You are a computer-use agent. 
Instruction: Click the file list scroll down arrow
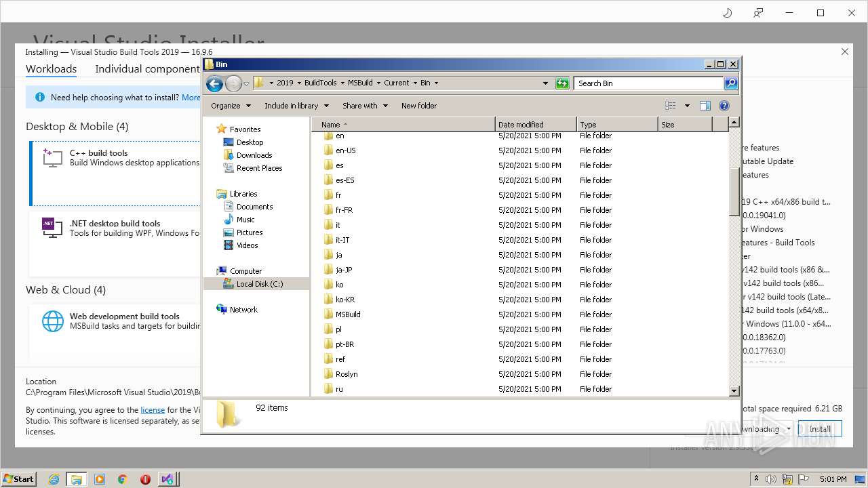[x=734, y=391]
